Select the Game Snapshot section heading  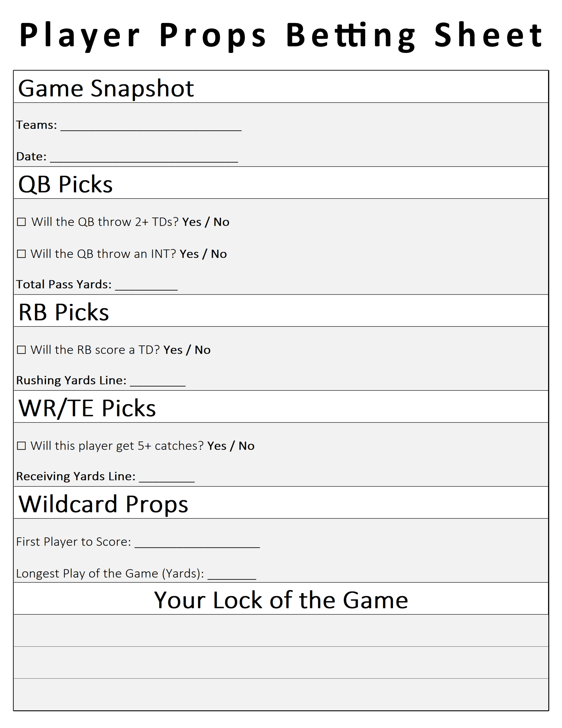(106, 88)
